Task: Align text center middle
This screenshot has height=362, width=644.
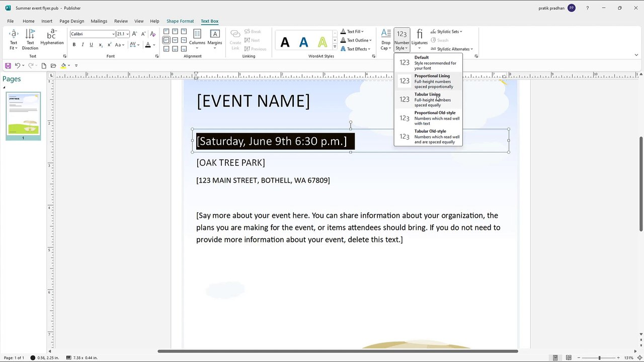Action: click(x=175, y=40)
